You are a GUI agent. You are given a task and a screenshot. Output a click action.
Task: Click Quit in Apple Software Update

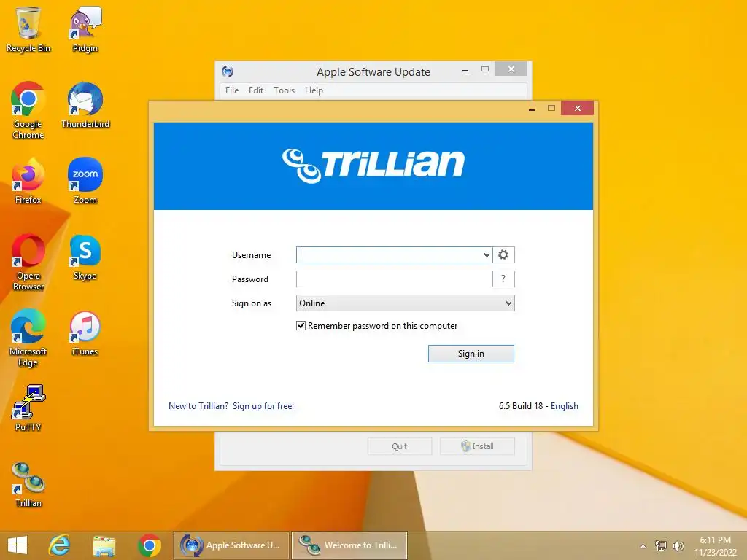click(400, 446)
